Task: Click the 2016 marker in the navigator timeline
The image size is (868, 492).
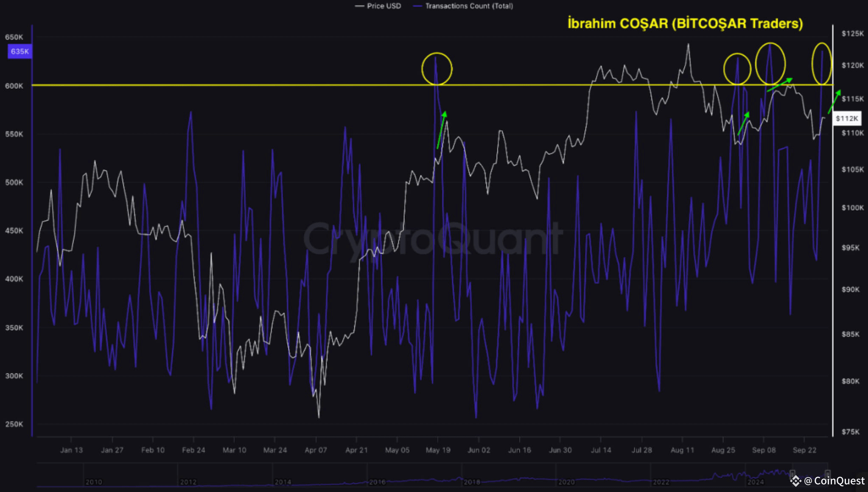Action: coord(377,482)
